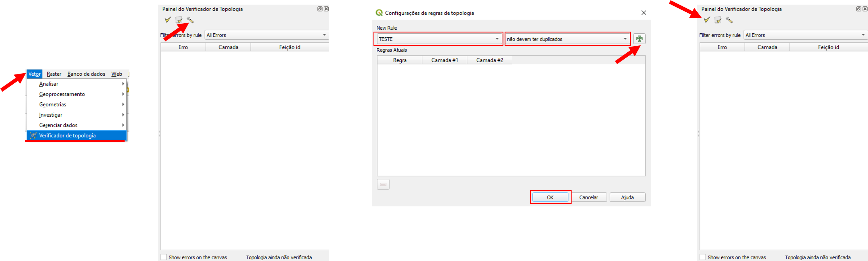
Task: Click the Cancelar button
Action: (588, 197)
